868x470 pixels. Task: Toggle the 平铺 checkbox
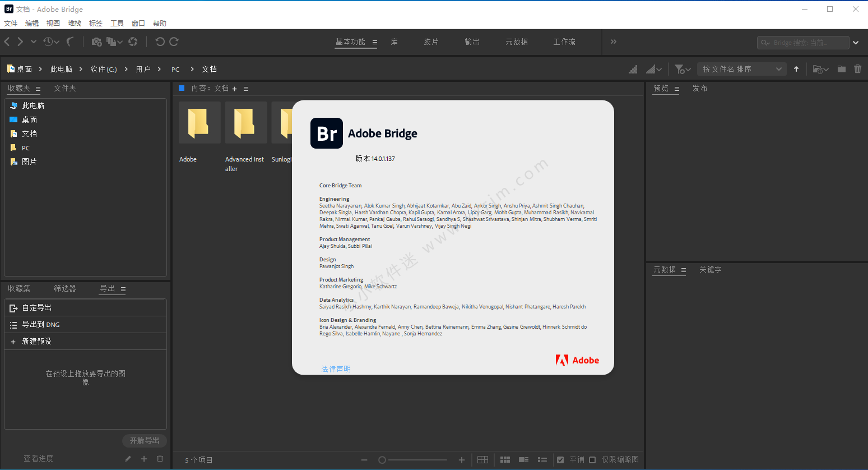tap(560, 460)
